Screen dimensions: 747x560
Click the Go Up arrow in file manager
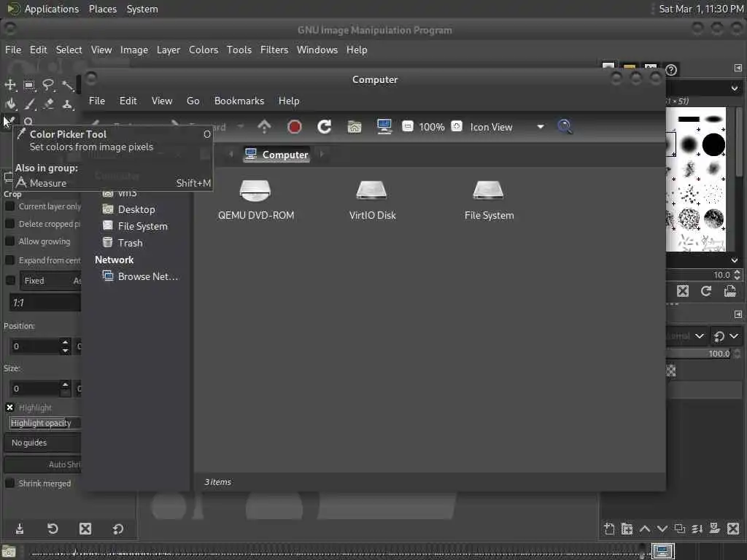[x=264, y=127]
